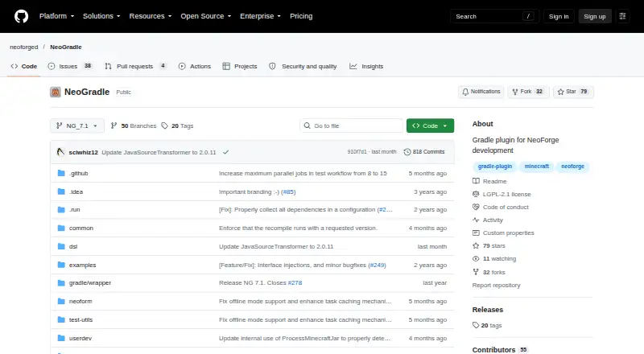This screenshot has width=644, height=354.
Task: Click the Sign in button
Action: tap(559, 16)
